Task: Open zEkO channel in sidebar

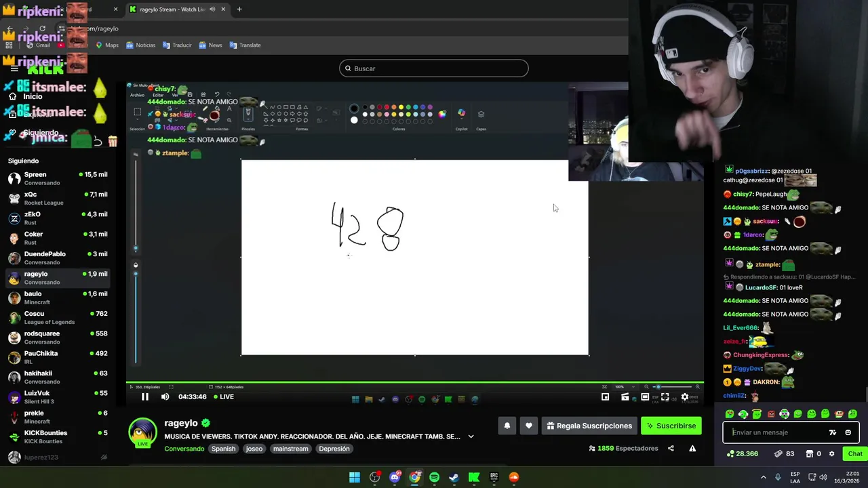Action: coord(58,218)
